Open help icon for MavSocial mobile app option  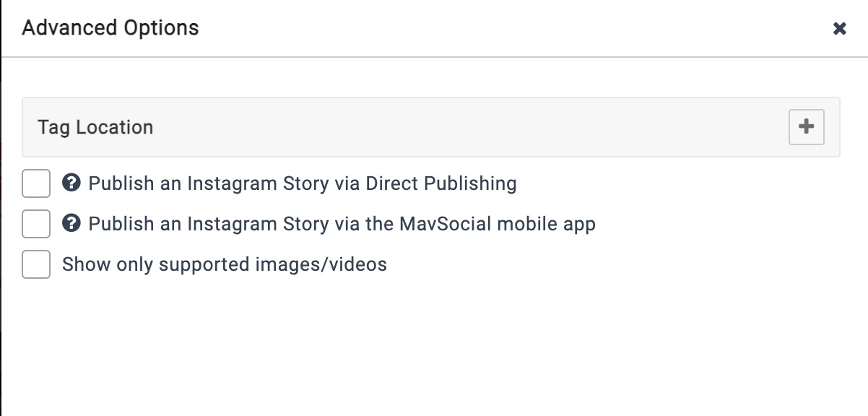(71, 224)
